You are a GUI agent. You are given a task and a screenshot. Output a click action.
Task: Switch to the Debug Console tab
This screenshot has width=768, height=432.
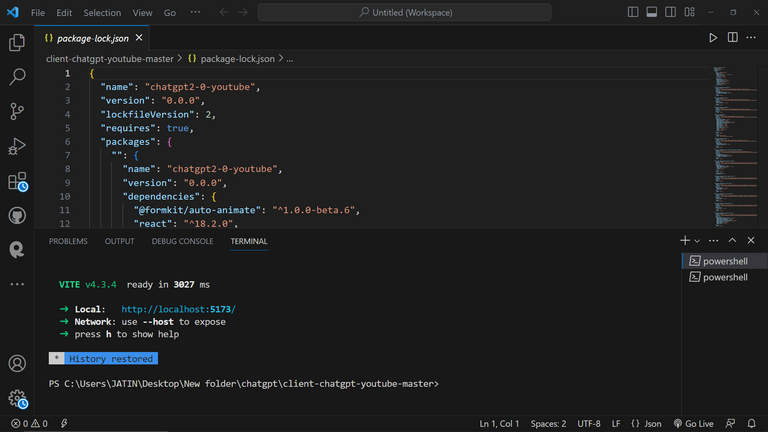pos(182,241)
